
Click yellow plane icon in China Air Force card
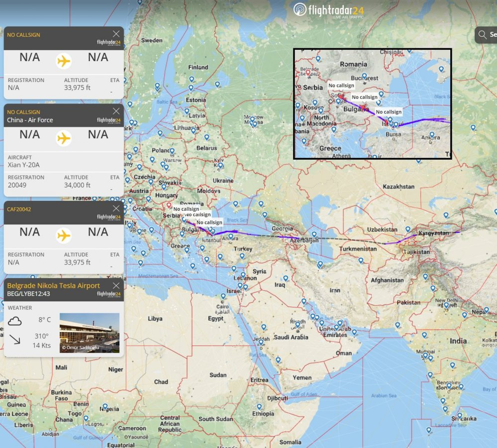coord(64,138)
